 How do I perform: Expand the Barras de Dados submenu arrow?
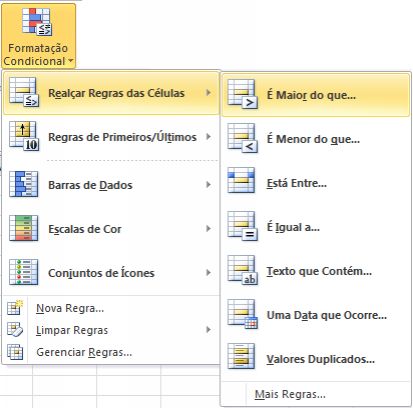coord(208,184)
